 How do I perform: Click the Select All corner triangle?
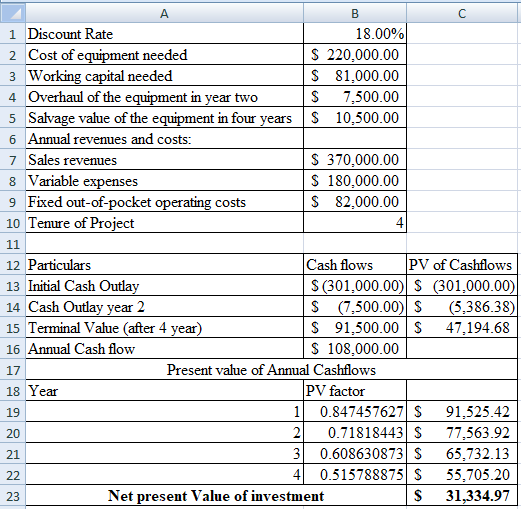(x=13, y=13)
